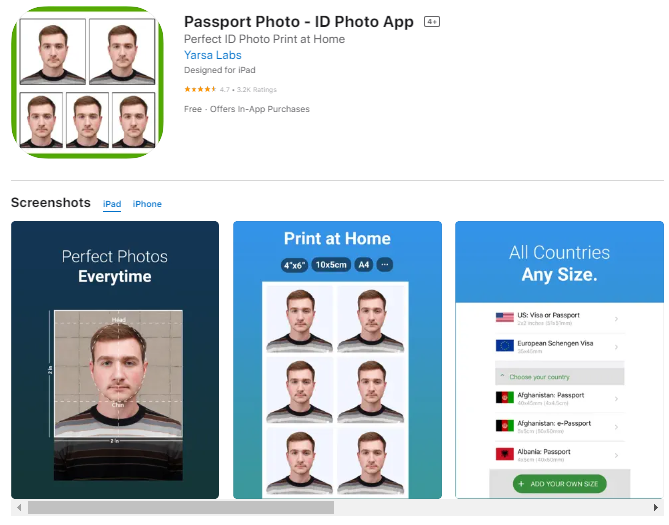Click the star rating icons
This screenshot has height=525, width=669.
tap(200, 89)
